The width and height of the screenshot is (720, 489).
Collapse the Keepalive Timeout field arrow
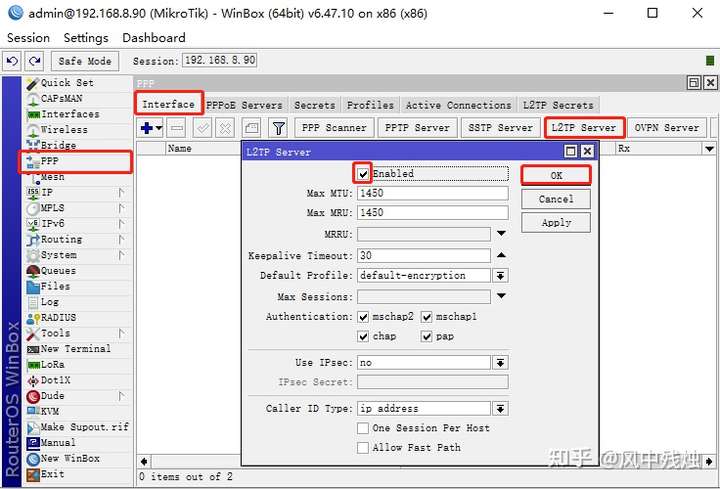point(501,255)
